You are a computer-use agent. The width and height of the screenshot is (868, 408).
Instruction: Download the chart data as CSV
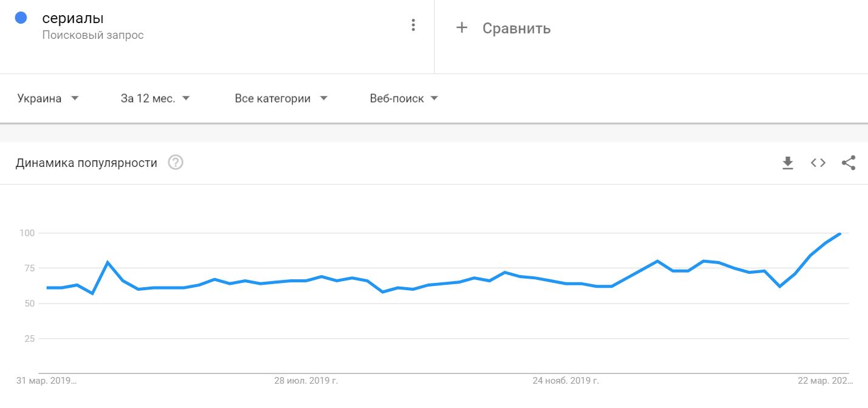click(x=788, y=163)
